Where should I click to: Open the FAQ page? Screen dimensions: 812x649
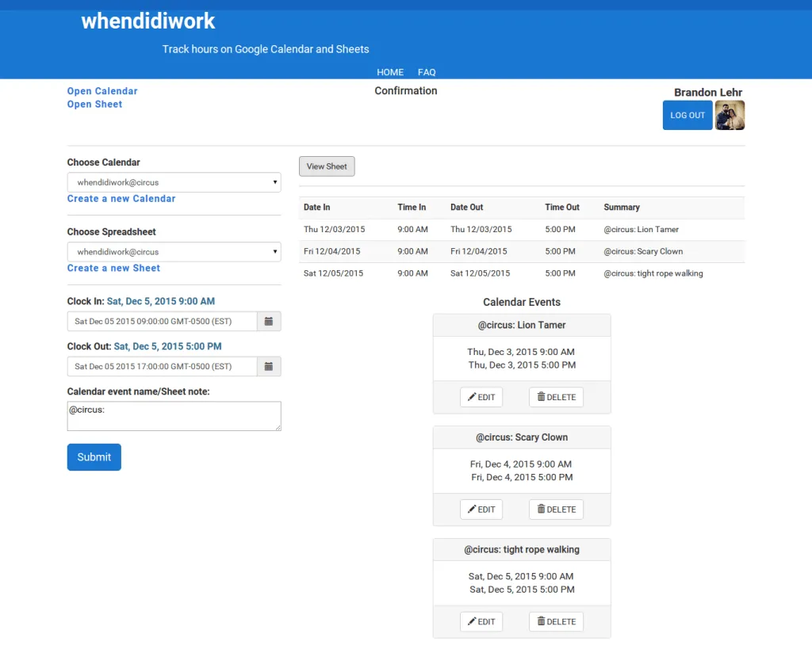(427, 72)
